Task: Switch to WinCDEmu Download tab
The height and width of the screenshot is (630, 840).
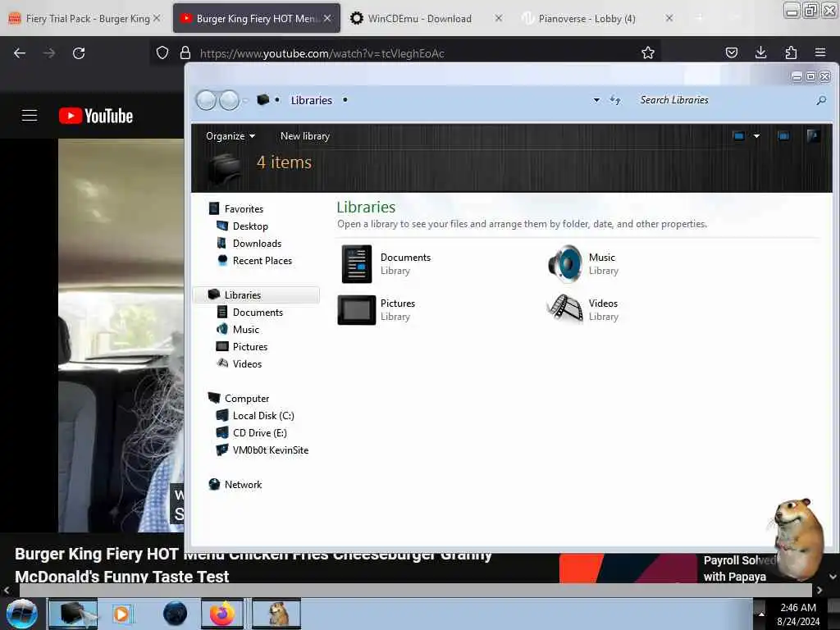Action: coord(419,19)
